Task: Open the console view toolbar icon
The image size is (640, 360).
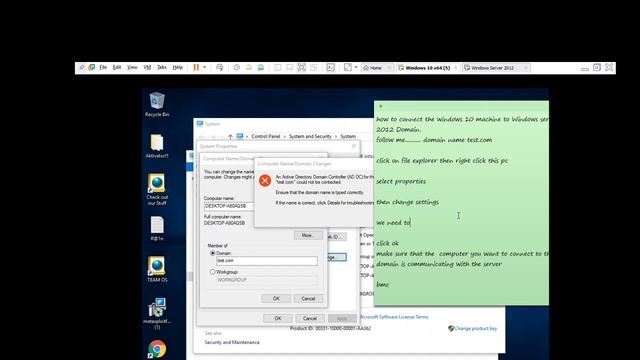Action: 331,67
